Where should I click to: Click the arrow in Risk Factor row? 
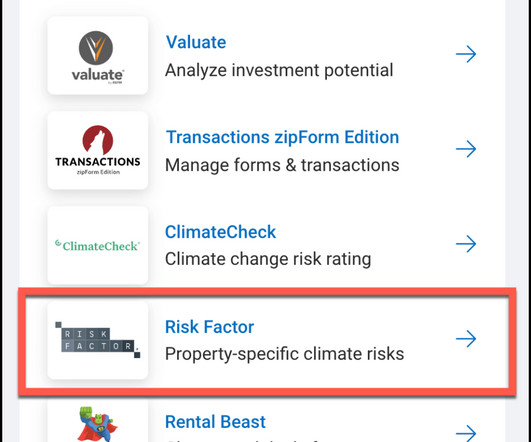click(466, 338)
